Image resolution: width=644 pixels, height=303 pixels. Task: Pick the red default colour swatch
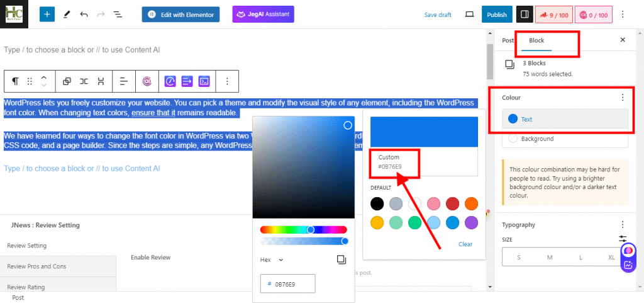(453, 203)
